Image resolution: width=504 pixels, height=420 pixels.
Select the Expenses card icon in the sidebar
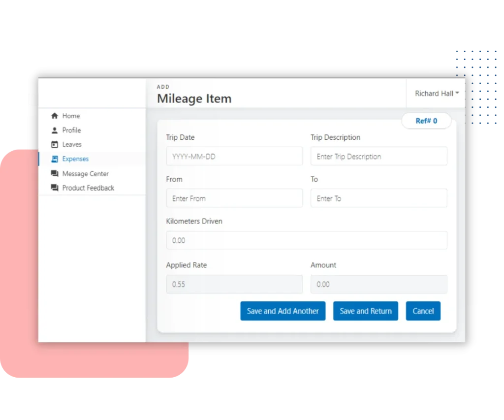[x=54, y=159]
